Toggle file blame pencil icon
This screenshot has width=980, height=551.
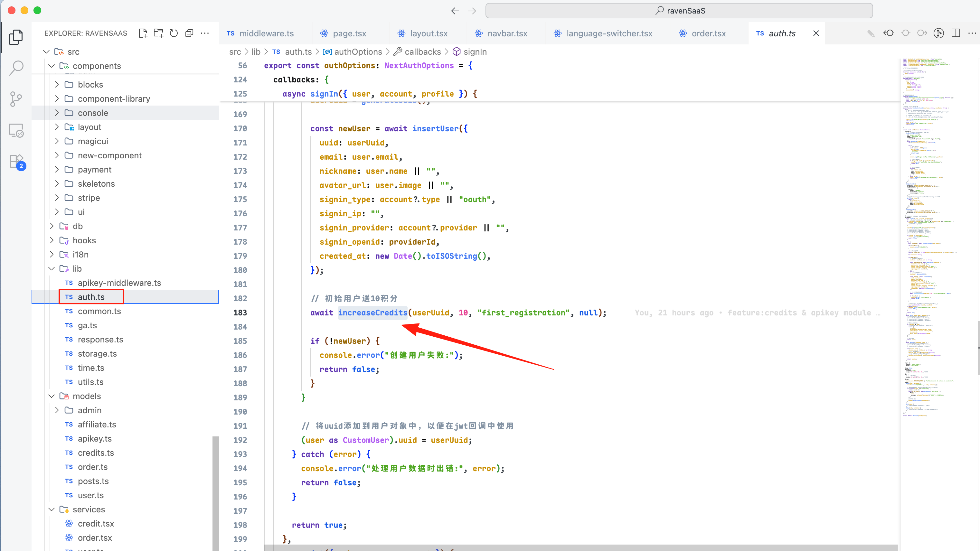[x=871, y=33]
